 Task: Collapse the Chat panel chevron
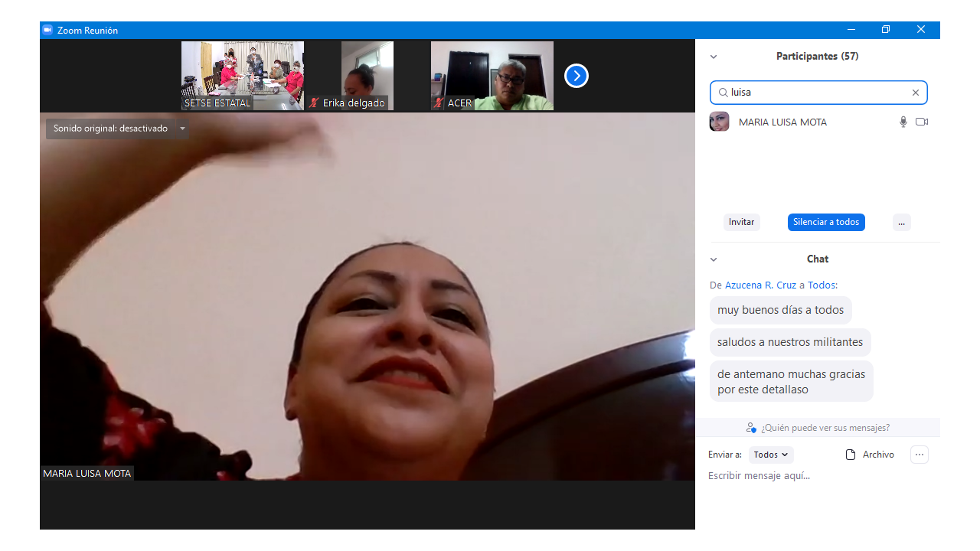pos(714,259)
